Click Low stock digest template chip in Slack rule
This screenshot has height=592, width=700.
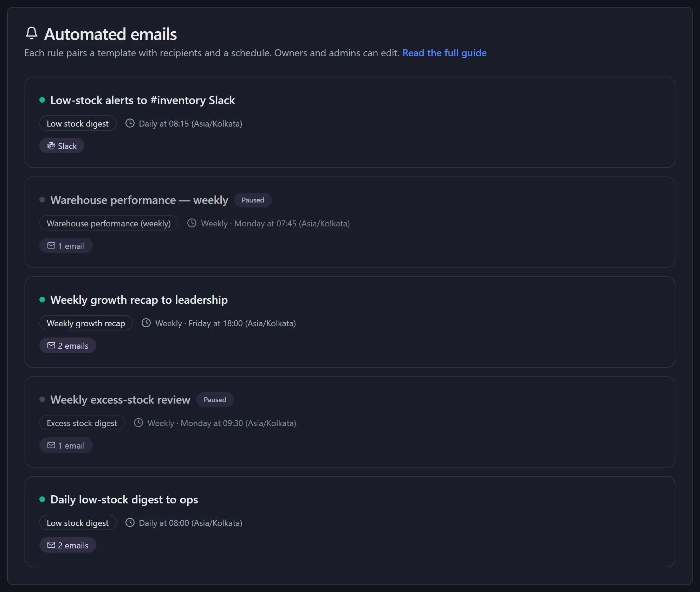click(x=78, y=123)
